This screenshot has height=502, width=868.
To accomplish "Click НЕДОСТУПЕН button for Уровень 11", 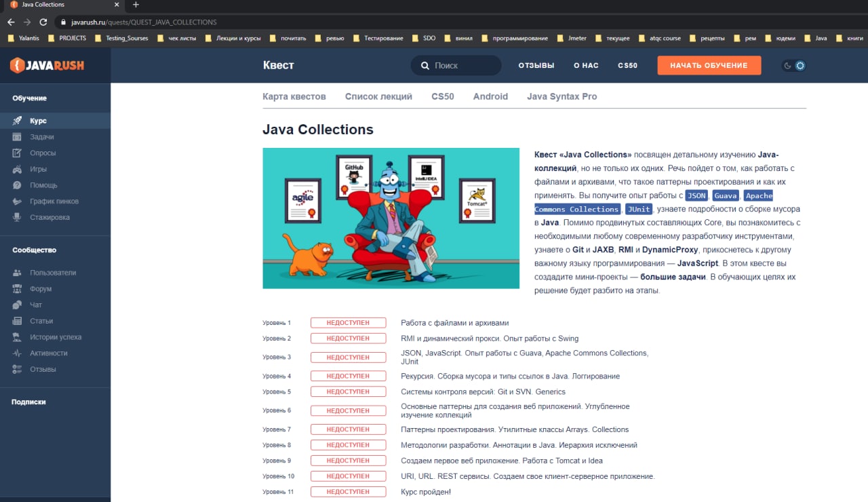I will click(348, 492).
